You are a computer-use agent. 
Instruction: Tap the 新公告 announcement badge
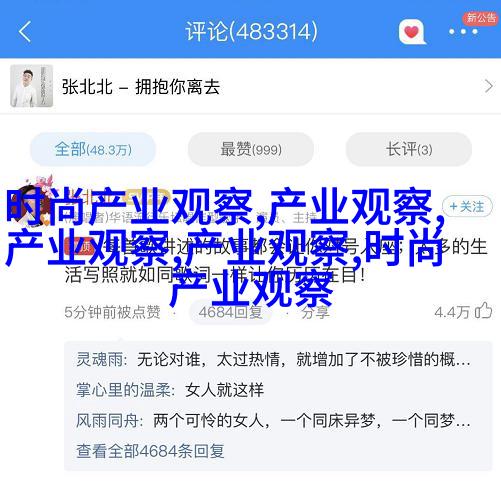tap(481, 18)
